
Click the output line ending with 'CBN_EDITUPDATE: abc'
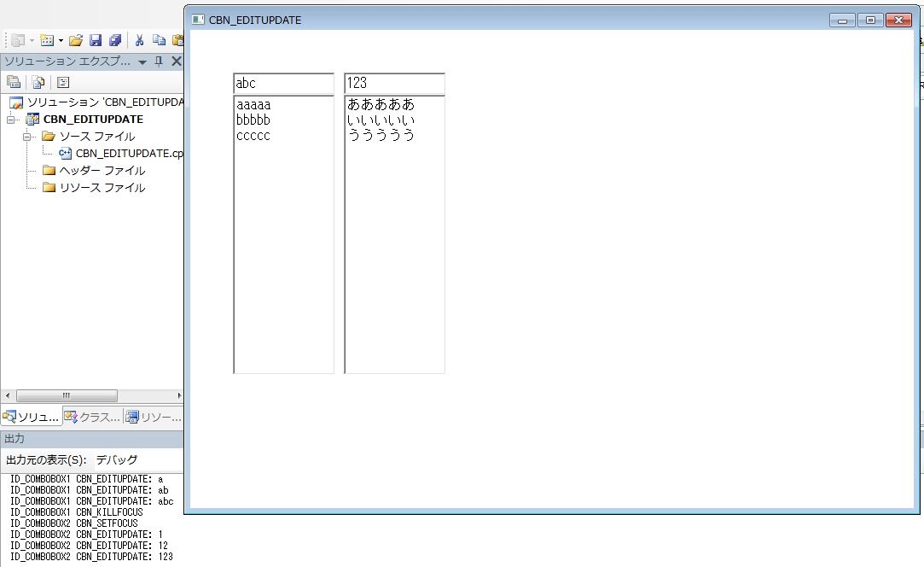pos(92,501)
